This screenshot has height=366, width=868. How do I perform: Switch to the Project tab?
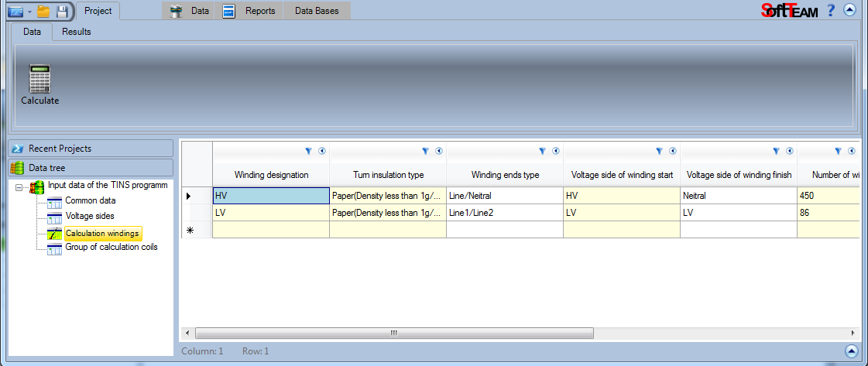point(98,11)
